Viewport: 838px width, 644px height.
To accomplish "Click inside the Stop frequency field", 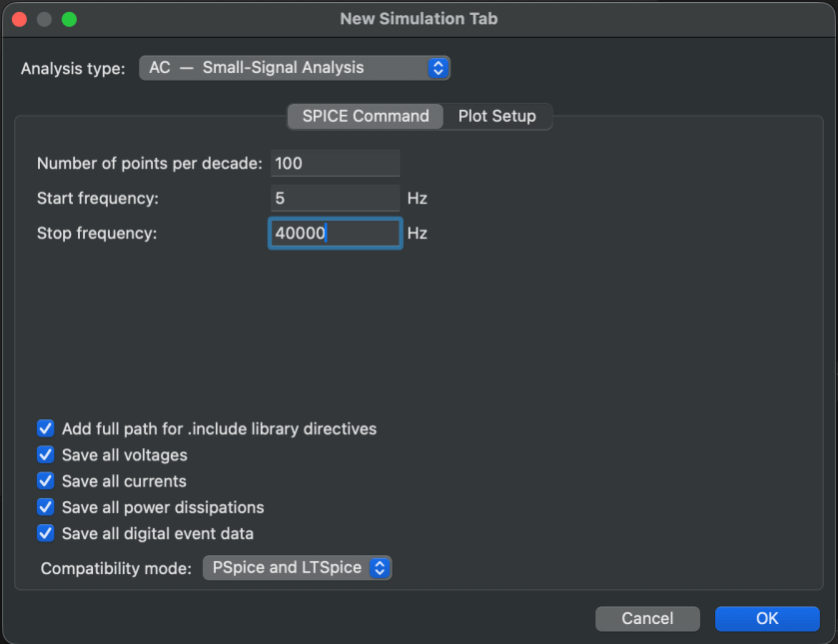I will tap(335, 233).
